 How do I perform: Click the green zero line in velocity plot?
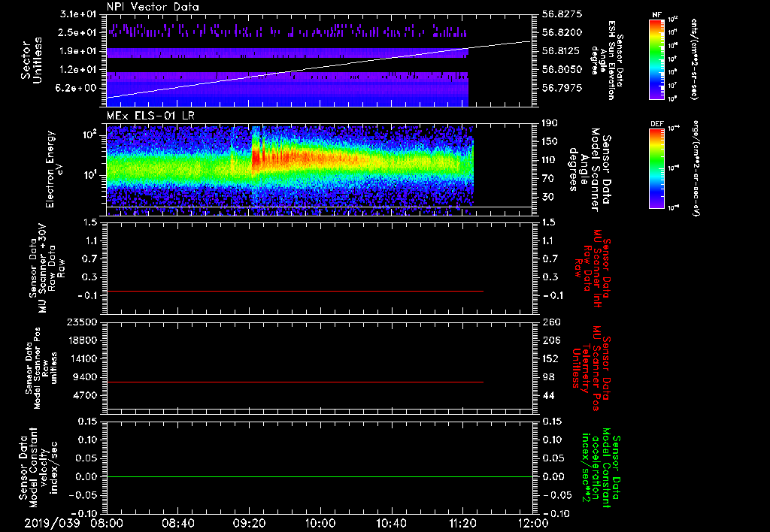pyautogui.click(x=320, y=476)
